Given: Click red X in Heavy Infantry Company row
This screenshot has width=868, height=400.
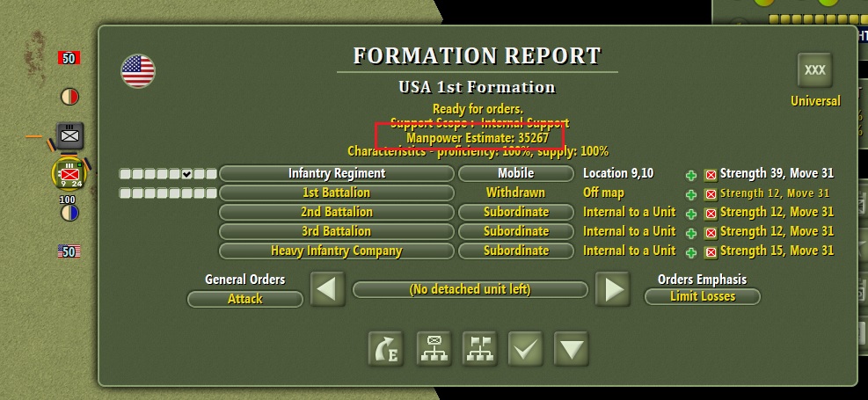Looking at the screenshot, I should click(711, 252).
